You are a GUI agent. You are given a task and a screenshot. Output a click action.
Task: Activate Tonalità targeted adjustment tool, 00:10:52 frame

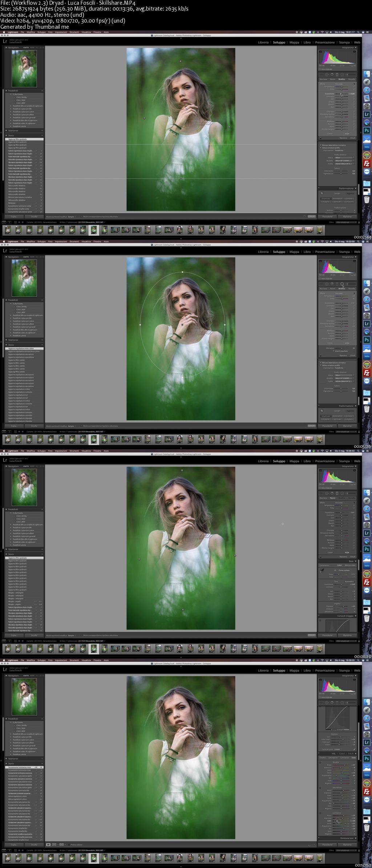pos(320,763)
